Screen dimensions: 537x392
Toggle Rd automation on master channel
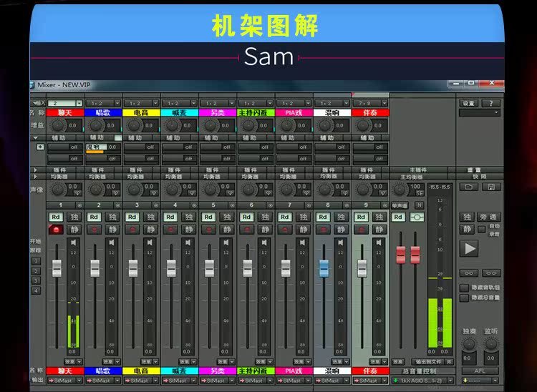point(398,217)
